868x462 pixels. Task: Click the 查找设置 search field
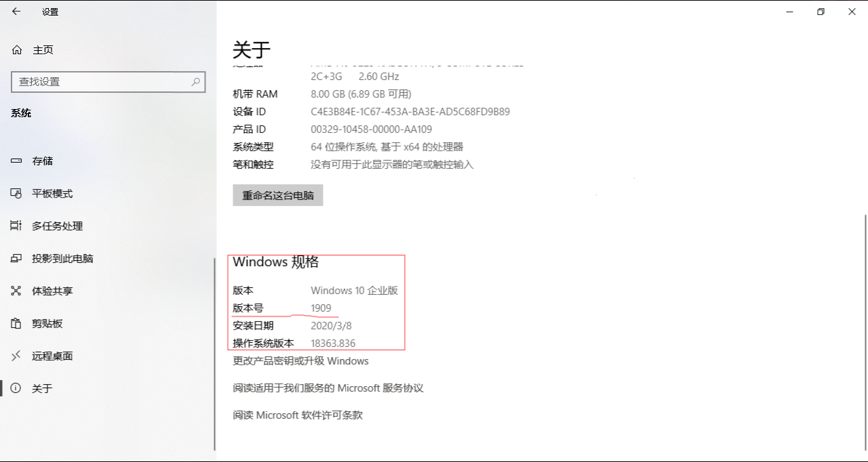click(108, 81)
